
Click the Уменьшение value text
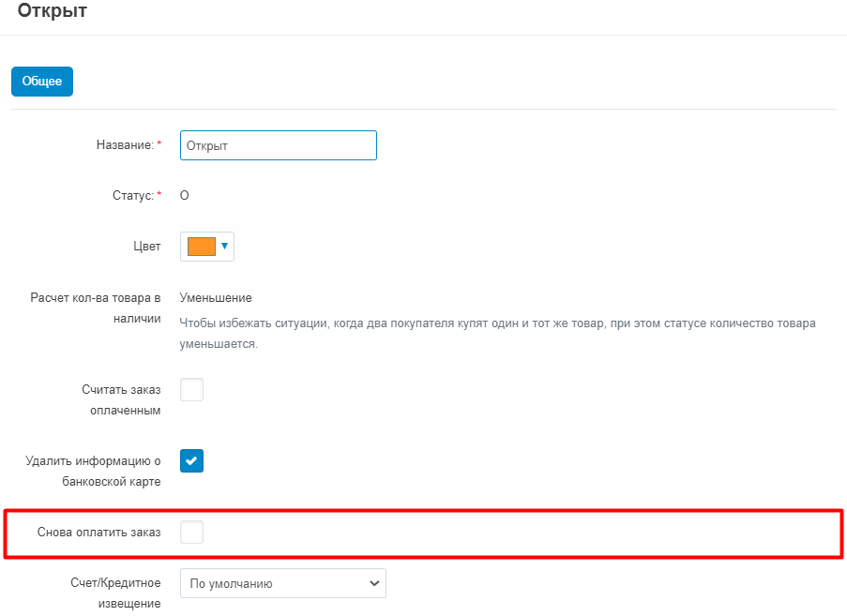point(216,298)
